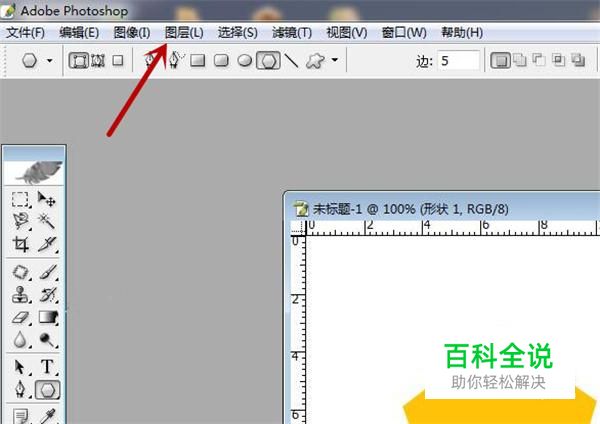Open the 视图(V) menu
600x424 pixels.
coord(347,33)
